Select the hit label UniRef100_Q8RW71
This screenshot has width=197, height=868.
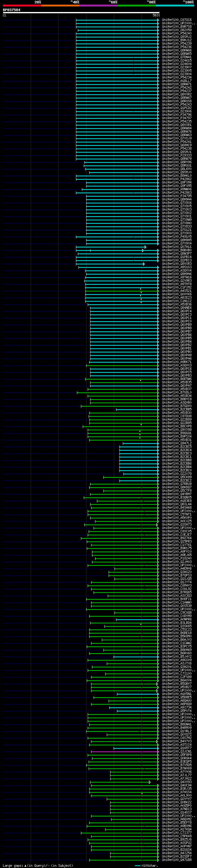[x=177, y=84]
